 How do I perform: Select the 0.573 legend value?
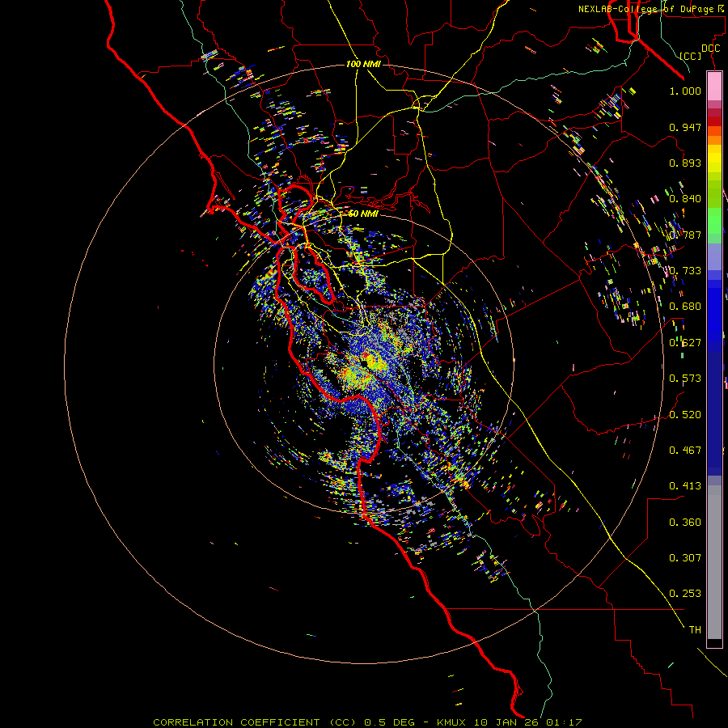click(x=685, y=379)
